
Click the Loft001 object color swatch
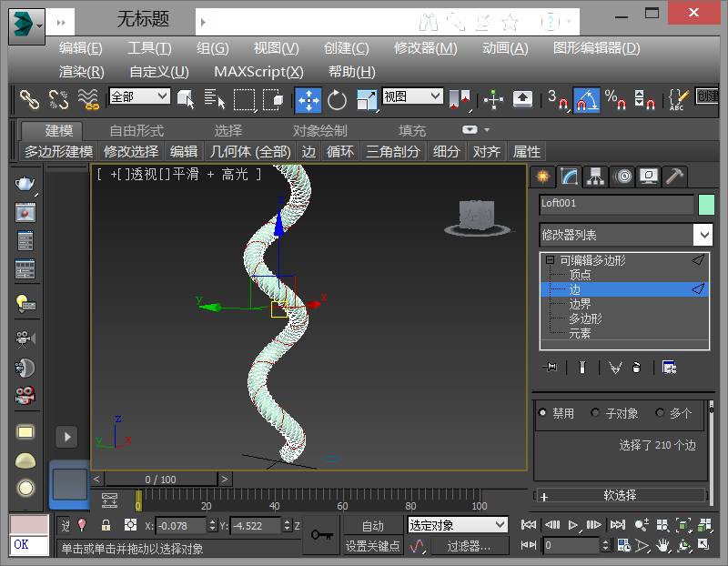706,205
